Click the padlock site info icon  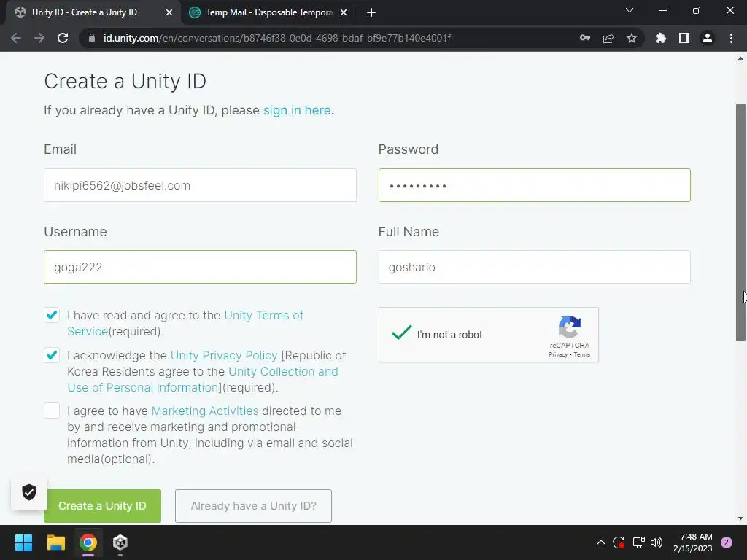[92, 38]
